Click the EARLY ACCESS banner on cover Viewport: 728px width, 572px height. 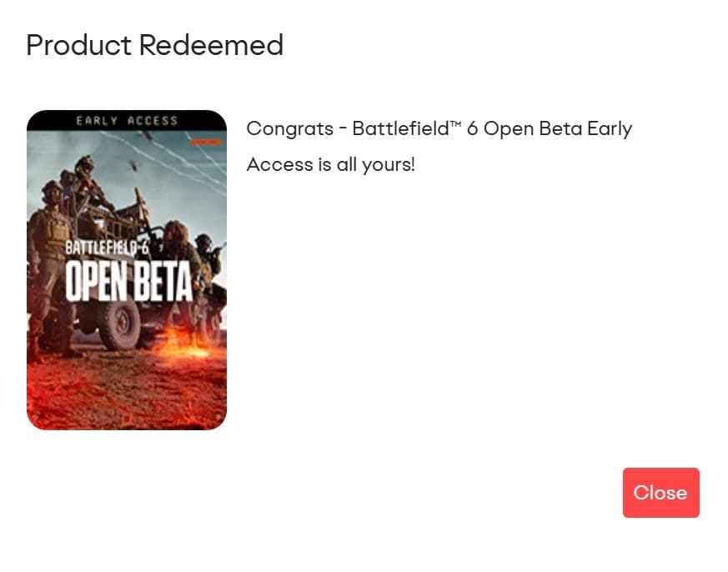coord(127,120)
